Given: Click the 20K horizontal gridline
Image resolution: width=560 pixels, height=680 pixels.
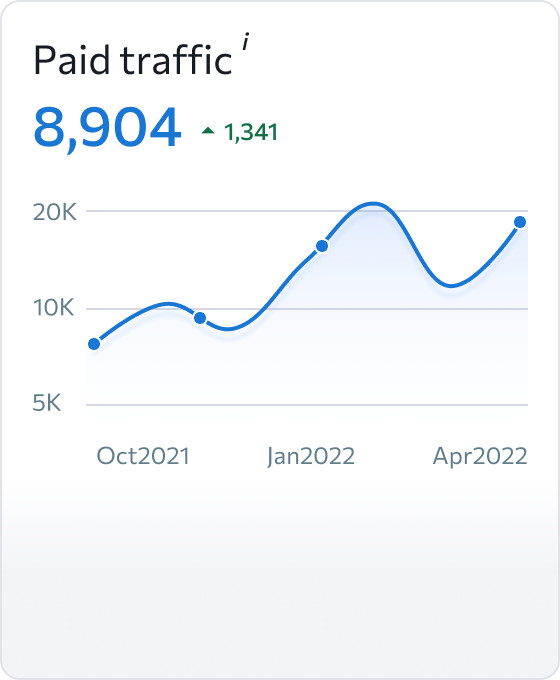Looking at the screenshot, I should point(307,211).
